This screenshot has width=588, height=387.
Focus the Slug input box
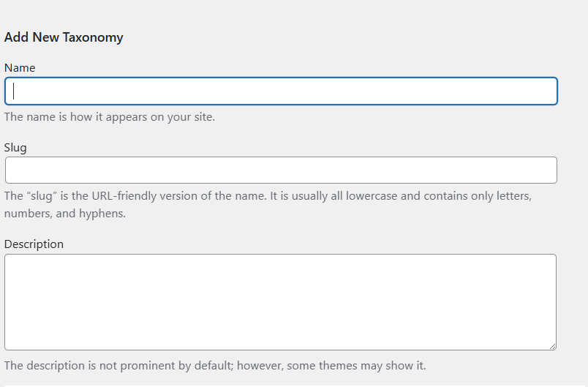(x=281, y=170)
